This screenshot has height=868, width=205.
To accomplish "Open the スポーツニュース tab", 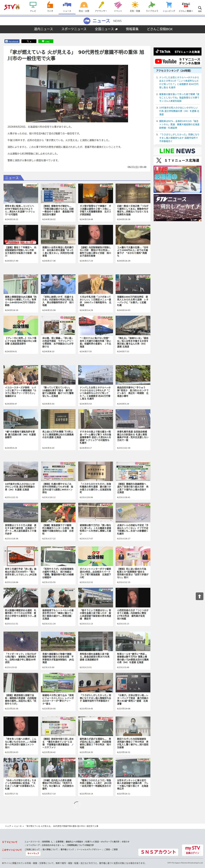I will click(74, 29).
